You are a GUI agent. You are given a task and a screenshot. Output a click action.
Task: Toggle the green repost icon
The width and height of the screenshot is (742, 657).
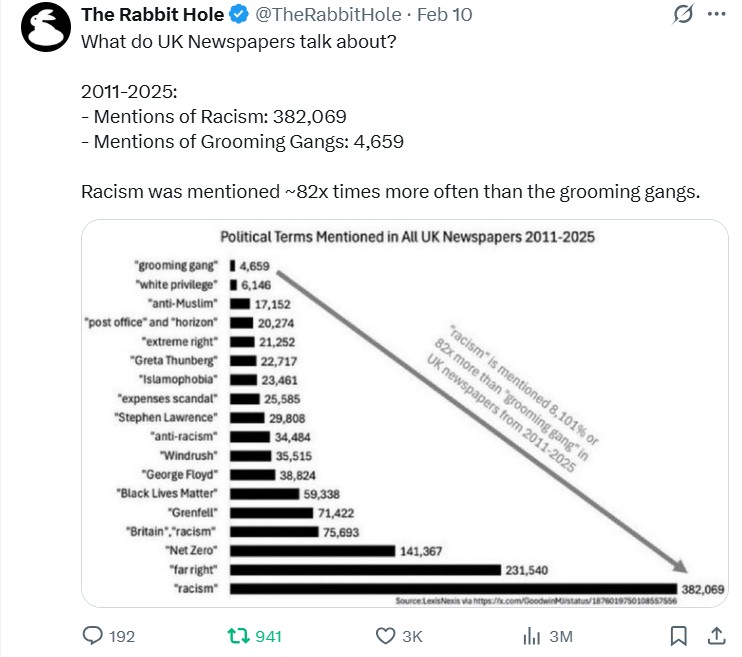click(x=238, y=636)
